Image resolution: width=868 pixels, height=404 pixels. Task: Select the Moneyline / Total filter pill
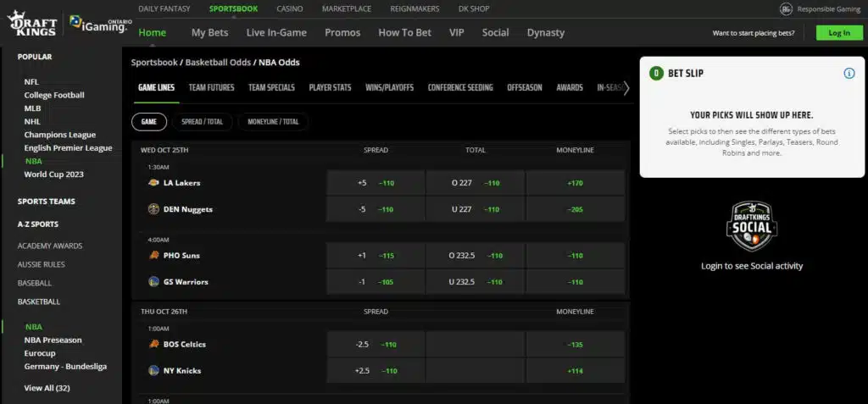(x=273, y=122)
